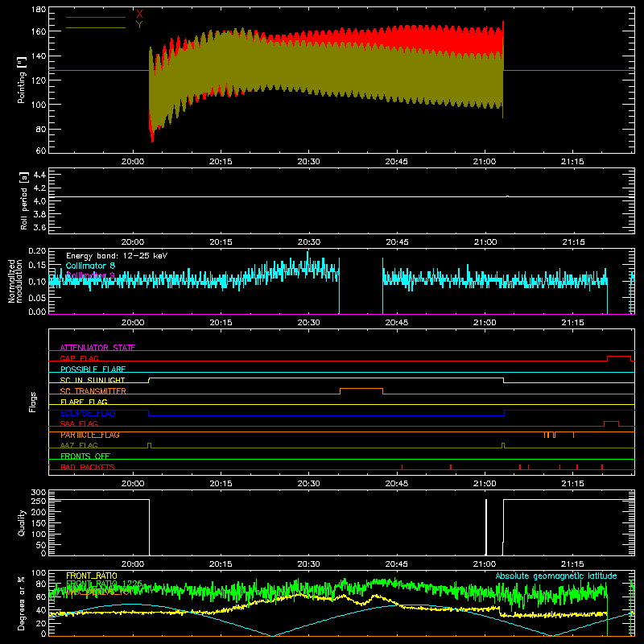Select the FLARE_FLAG label

[84, 402]
